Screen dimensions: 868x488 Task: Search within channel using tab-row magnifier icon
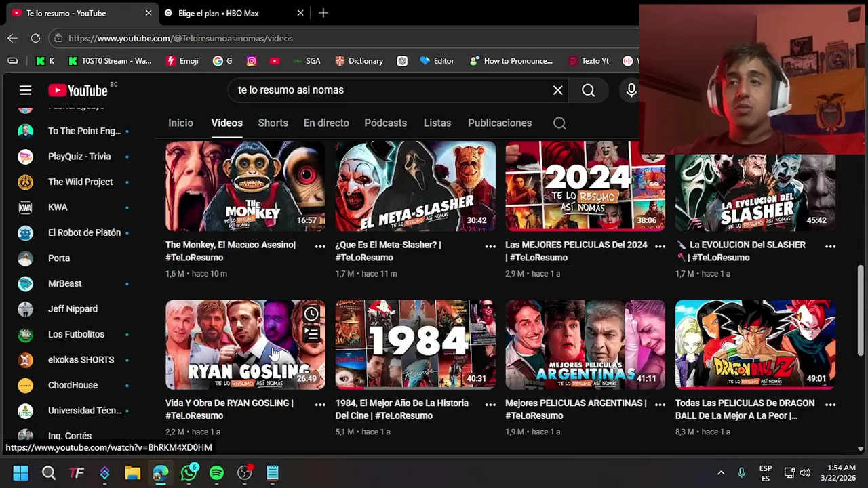coord(559,123)
